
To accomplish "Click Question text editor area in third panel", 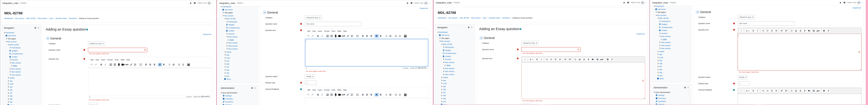I will point(583,81).
